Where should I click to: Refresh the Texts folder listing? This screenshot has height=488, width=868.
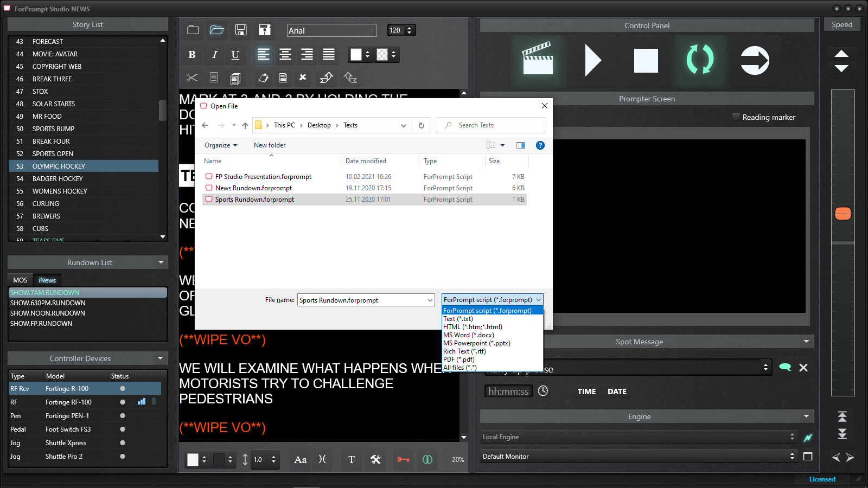click(422, 125)
